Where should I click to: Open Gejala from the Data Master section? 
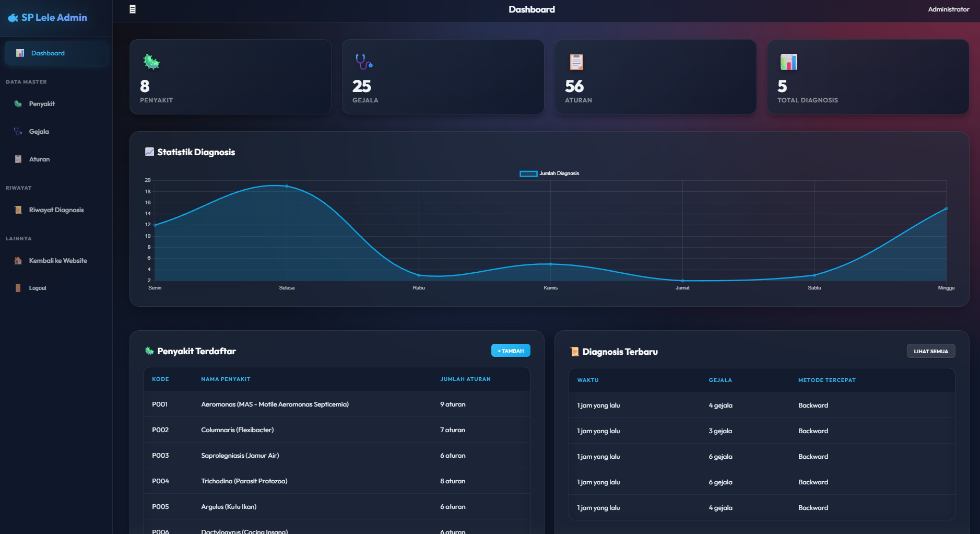(39, 131)
